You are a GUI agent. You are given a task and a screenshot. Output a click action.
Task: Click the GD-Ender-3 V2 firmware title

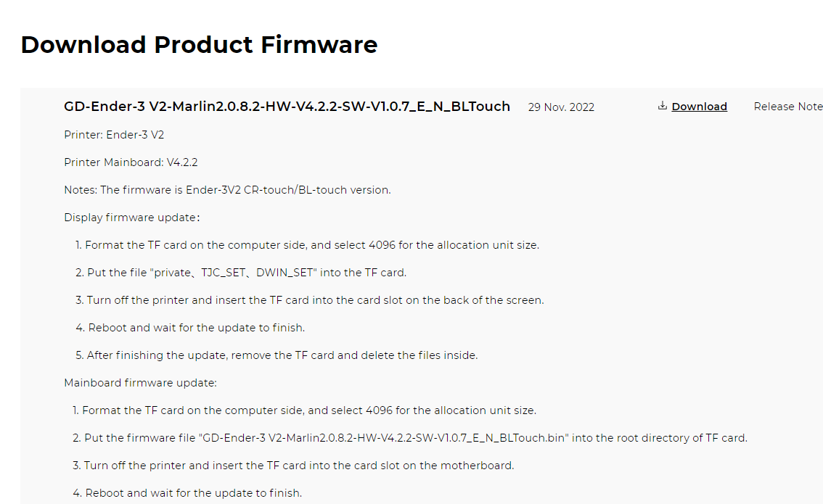tap(287, 107)
